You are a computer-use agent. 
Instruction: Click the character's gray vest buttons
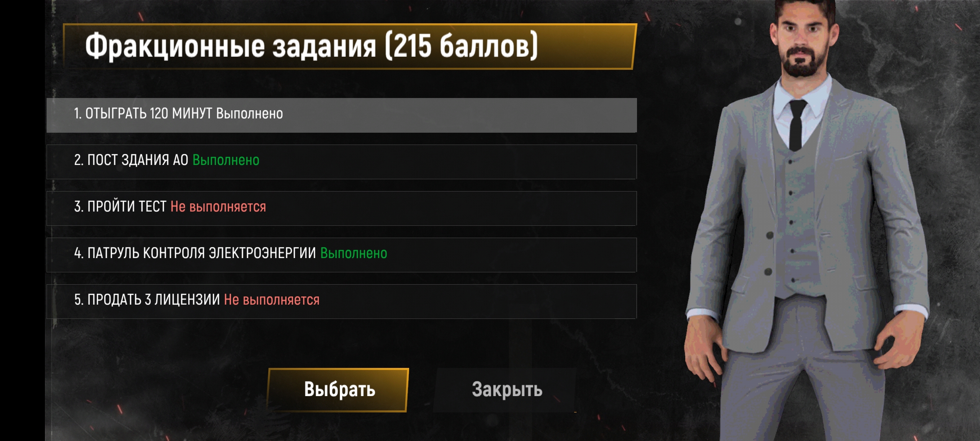[791, 220]
